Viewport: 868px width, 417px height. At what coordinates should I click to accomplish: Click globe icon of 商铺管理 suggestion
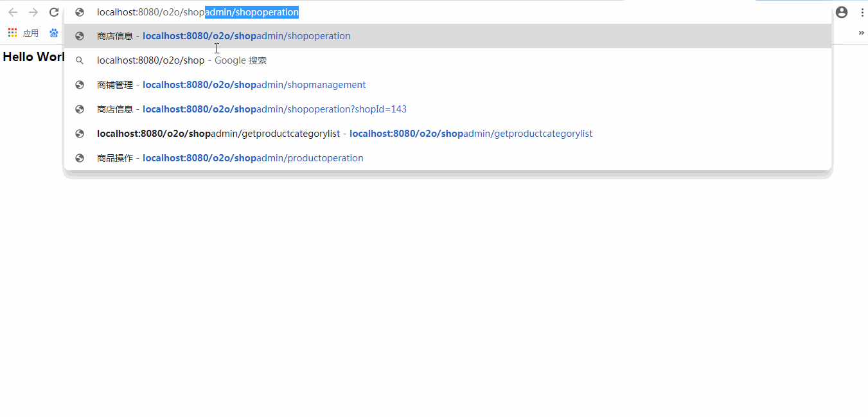coord(80,85)
